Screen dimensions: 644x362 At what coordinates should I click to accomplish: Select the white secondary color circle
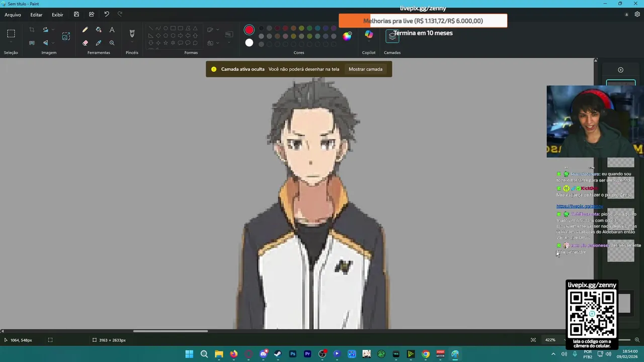tap(249, 43)
